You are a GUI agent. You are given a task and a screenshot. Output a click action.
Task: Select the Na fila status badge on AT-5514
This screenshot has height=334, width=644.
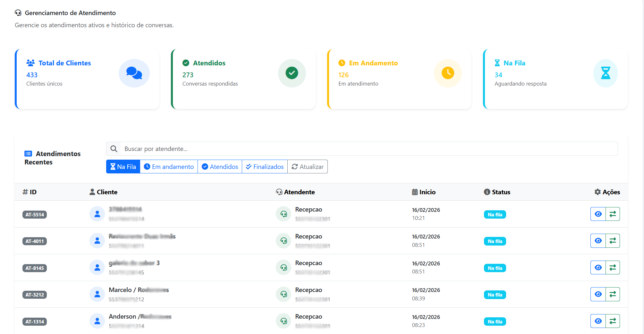point(495,214)
